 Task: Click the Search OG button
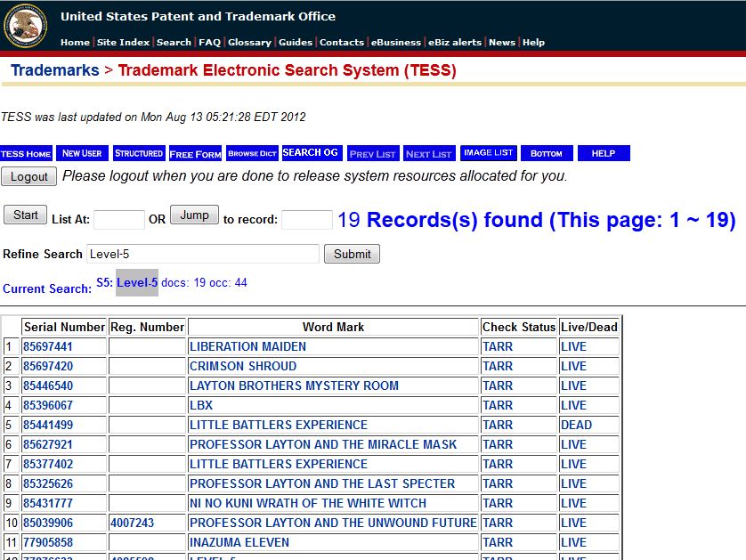click(312, 153)
